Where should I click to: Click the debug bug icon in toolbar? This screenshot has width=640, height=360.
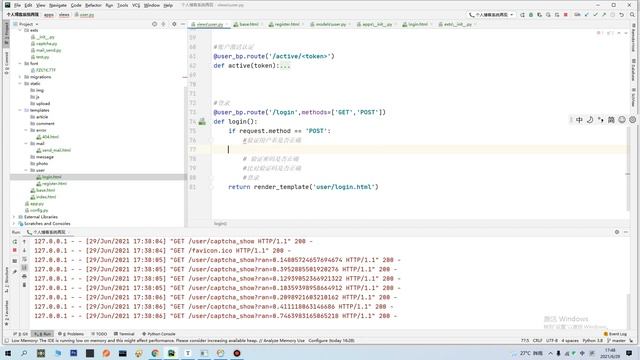tap(531, 15)
